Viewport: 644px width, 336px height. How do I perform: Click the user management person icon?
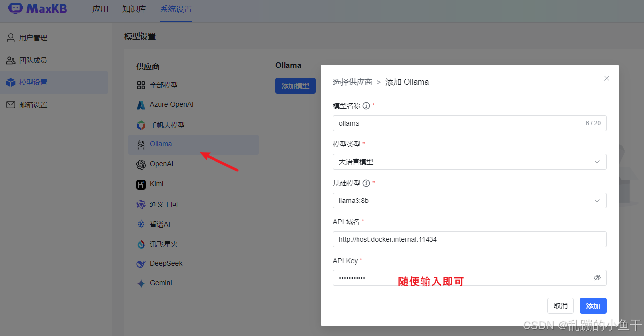click(11, 38)
